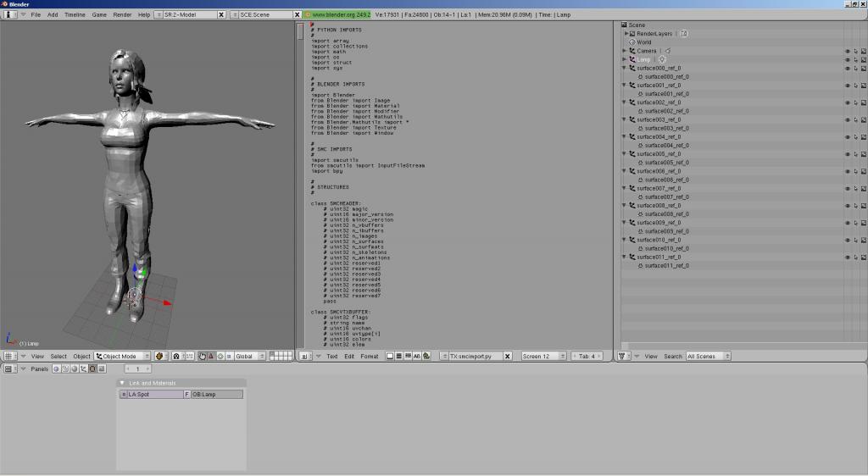Open the Render menu

[x=122, y=14]
